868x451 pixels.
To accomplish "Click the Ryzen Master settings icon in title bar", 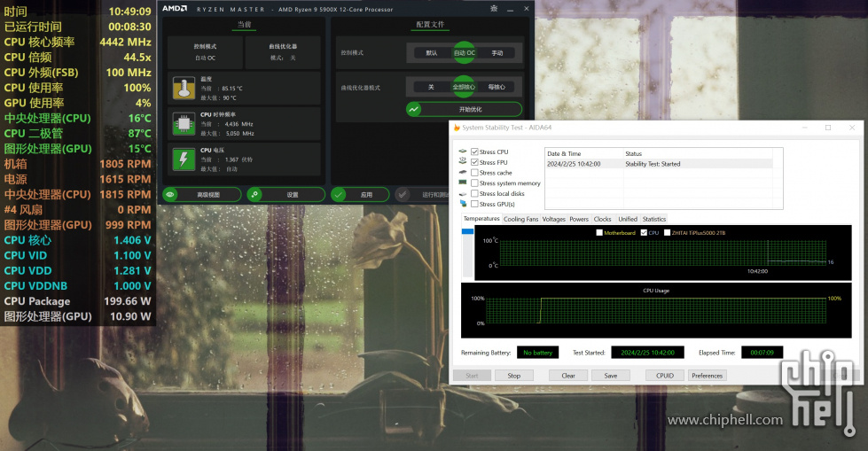I will (494, 9).
